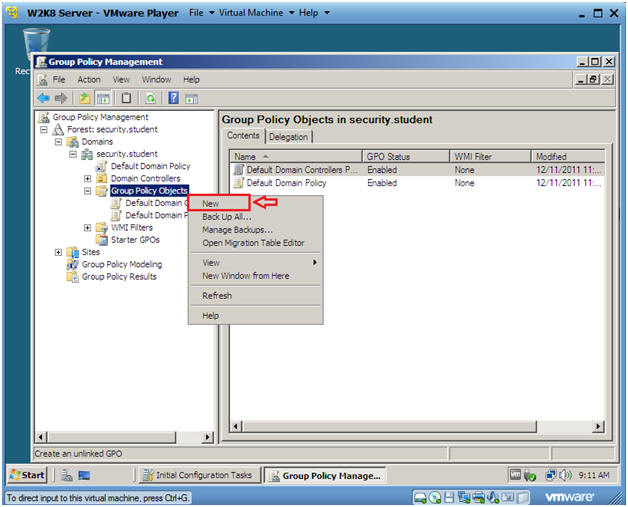This screenshot has width=628, height=507.
Task: Sort by the Modified column header
Action: (568, 157)
